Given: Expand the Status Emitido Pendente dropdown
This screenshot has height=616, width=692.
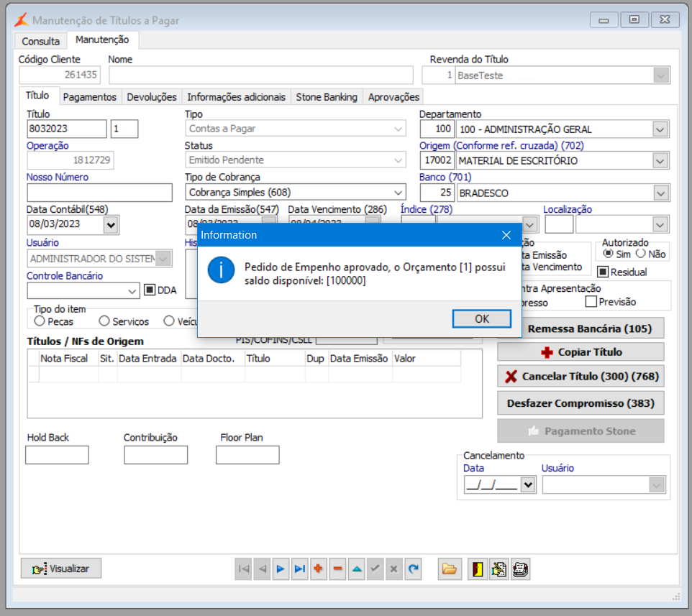Looking at the screenshot, I should 398,160.
